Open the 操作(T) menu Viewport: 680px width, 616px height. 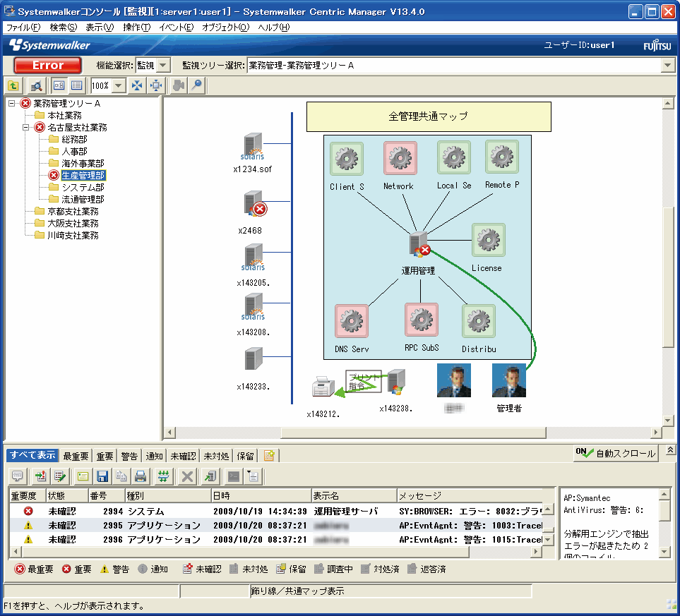click(136, 28)
